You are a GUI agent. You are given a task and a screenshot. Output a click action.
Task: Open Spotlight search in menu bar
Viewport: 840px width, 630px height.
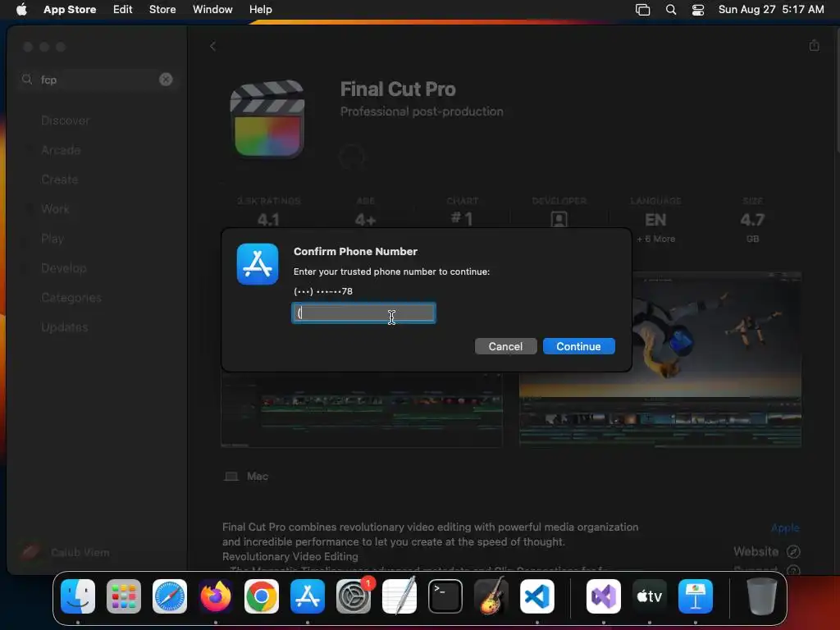point(671,10)
